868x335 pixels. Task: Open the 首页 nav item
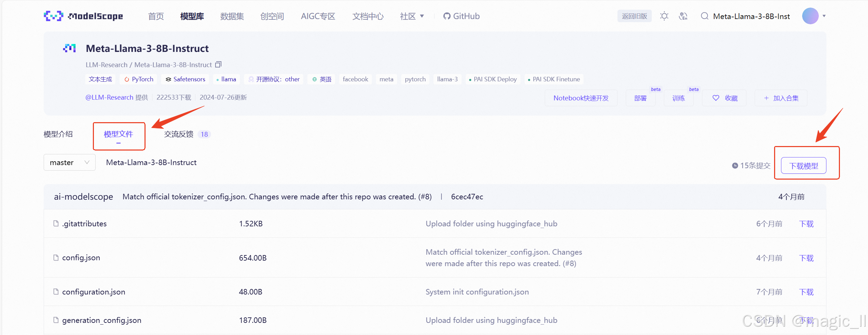pyautogui.click(x=156, y=16)
